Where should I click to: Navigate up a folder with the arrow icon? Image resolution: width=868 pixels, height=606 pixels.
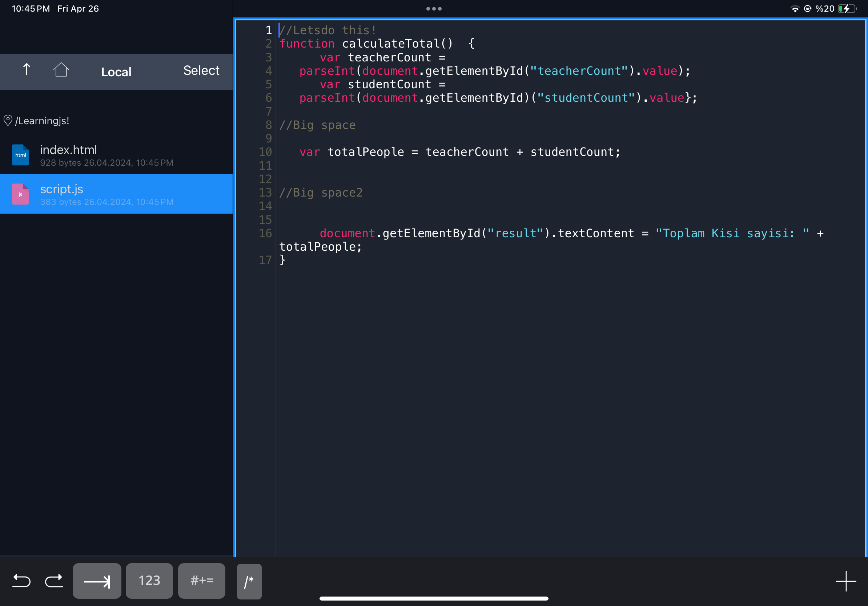pyautogui.click(x=27, y=70)
